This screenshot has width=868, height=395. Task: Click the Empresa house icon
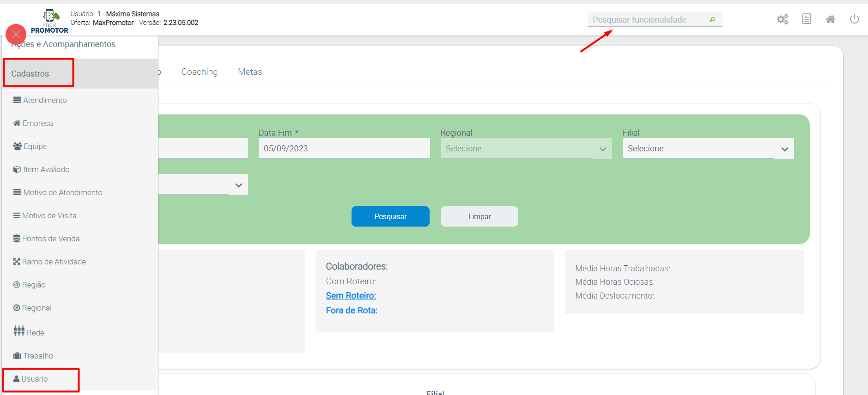(x=17, y=123)
